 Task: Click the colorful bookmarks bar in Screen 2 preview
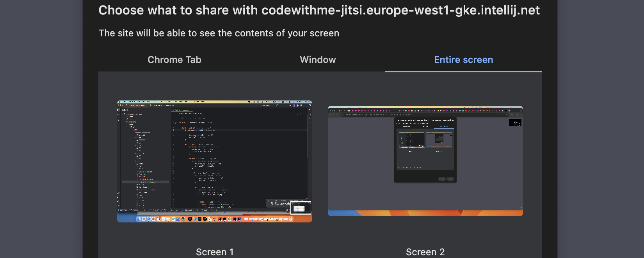[425, 111]
